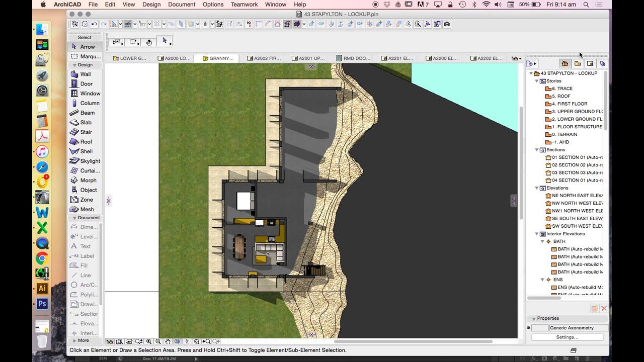Select the Beam tool
Image resolution: width=644 pixels, height=362 pixels.
85,113
